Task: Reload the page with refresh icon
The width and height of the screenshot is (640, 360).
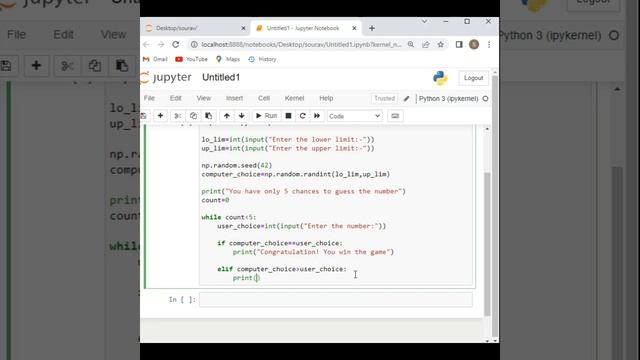Action: click(x=176, y=44)
